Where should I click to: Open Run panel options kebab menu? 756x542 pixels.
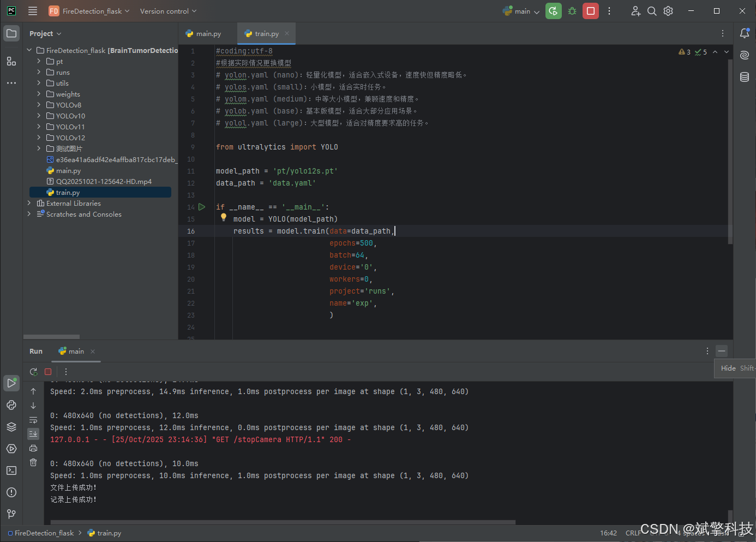707,351
